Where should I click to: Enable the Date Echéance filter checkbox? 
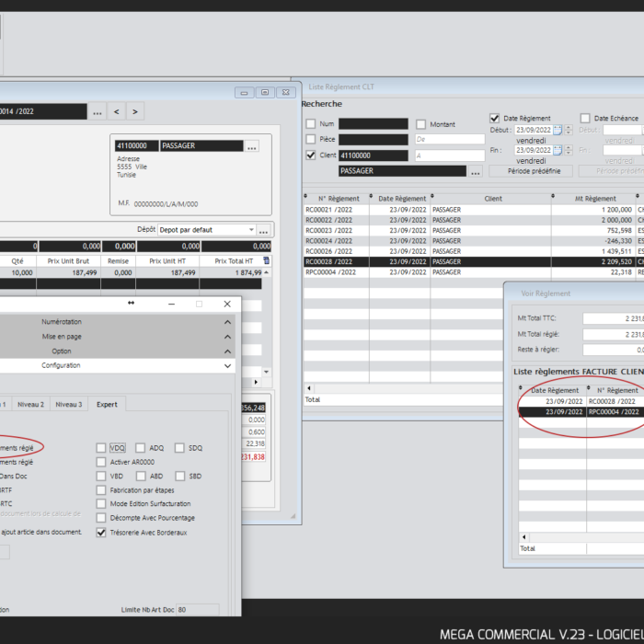(x=585, y=119)
